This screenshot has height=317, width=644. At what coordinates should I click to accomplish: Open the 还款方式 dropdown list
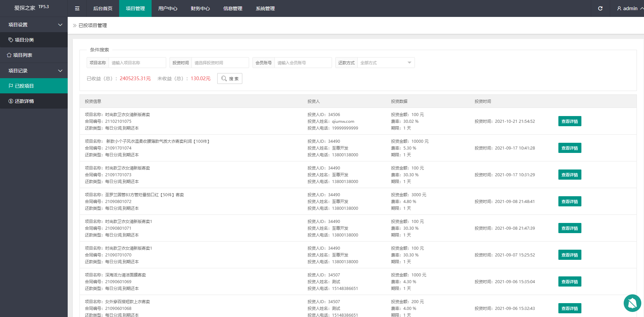[386, 63]
